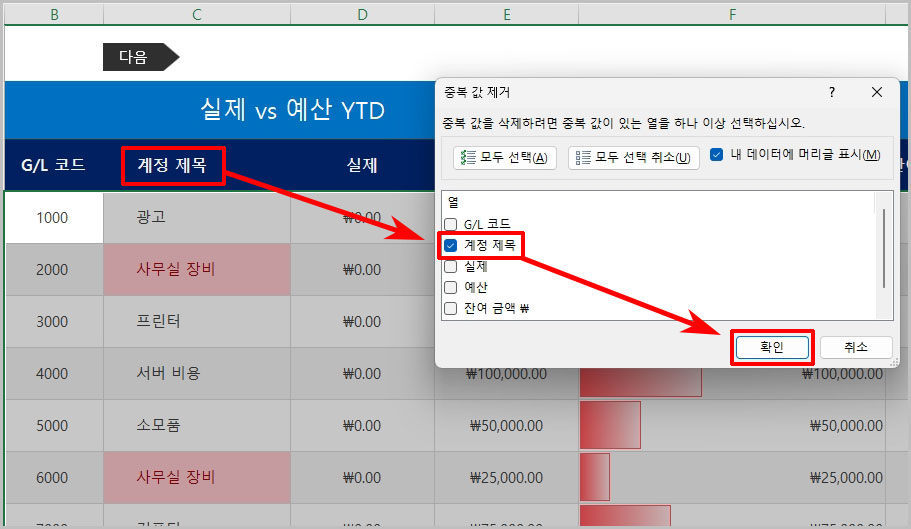Select ₩0.00 cell in row 5000
Image resolution: width=911 pixels, height=529 pixels.
(363, 425)
